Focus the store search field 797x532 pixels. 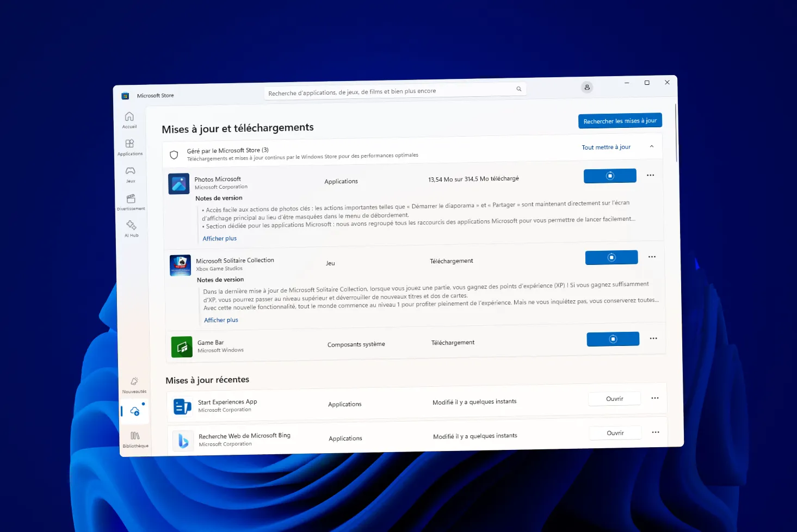pos(395,91)
